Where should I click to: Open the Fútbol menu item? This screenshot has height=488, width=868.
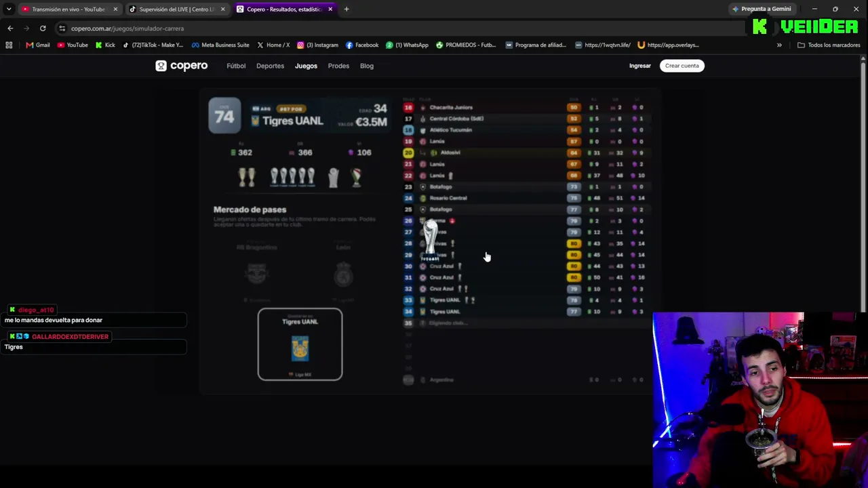pos(236,66)
